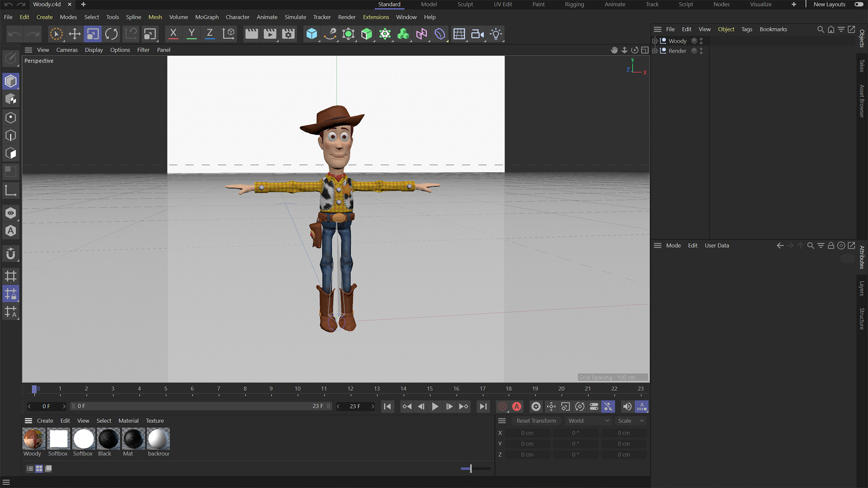The image size is (868, 488).
Task: Add a Cube primitive object
Action: (x=311, y=34)
